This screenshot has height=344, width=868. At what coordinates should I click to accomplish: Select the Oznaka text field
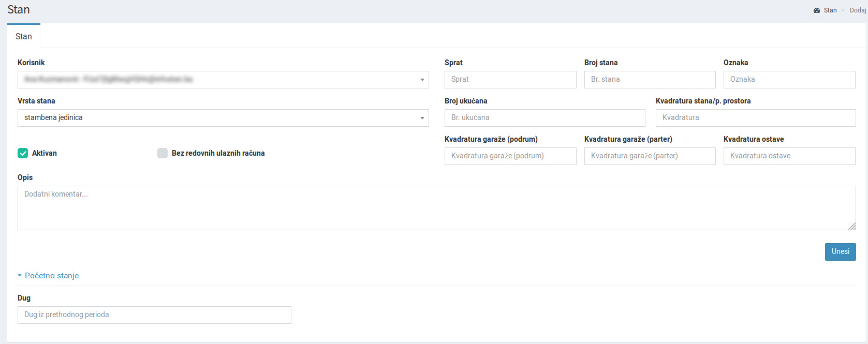point(789,80)
